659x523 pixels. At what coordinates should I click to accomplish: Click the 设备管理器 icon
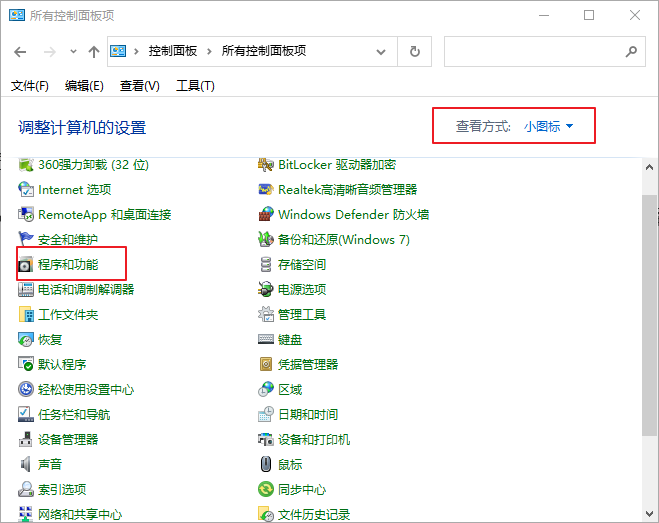[26, 439]
